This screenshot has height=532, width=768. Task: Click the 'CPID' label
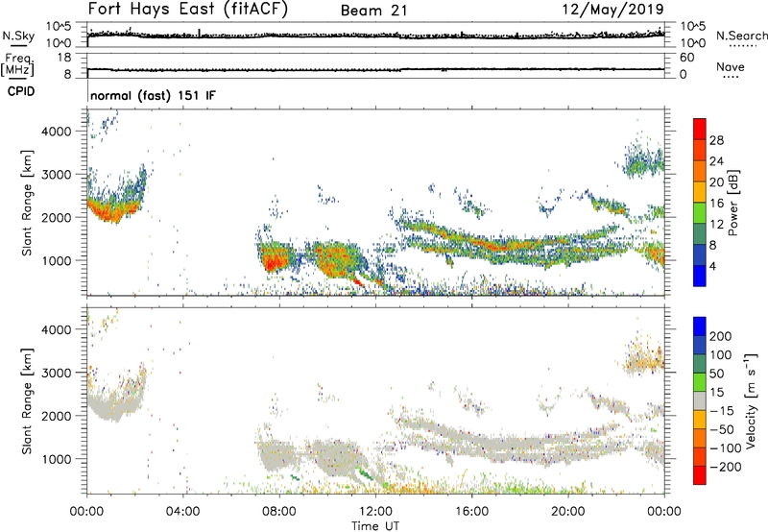pos(21,91)
